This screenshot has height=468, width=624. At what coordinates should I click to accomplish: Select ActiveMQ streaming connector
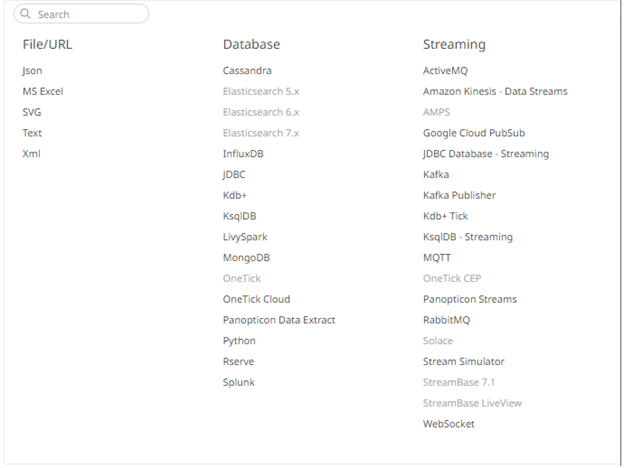point(445,71)
